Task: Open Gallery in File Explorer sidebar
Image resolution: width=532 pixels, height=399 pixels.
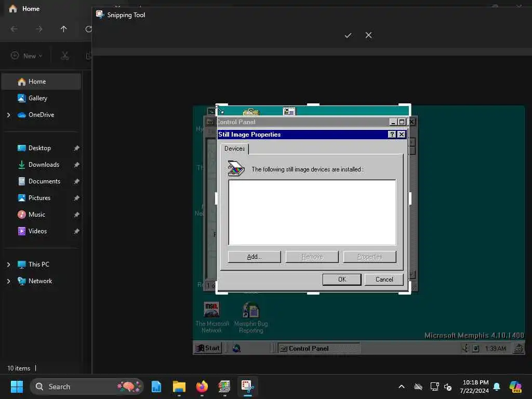Action: 42,98
